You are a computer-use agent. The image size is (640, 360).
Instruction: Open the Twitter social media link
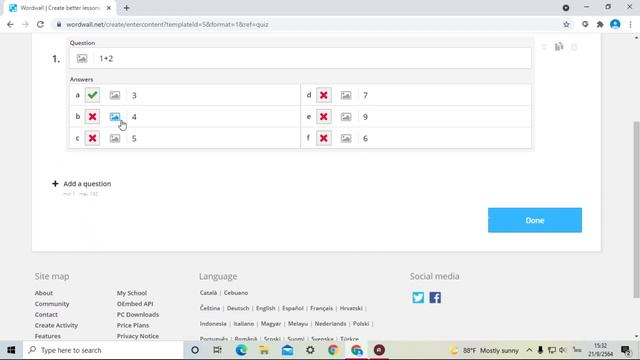pos(418,298)
